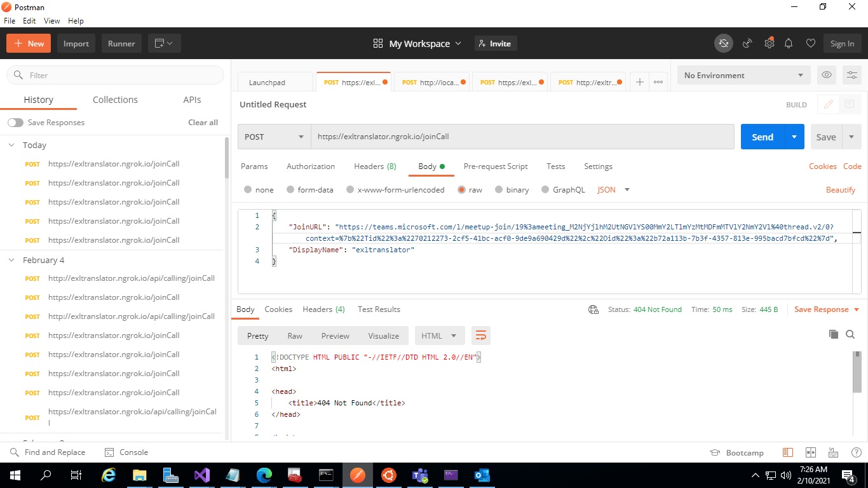This screenshot has width=868, height=488.
Task: Switch to the Collections sidebar tab
Action: coord(115,100)
